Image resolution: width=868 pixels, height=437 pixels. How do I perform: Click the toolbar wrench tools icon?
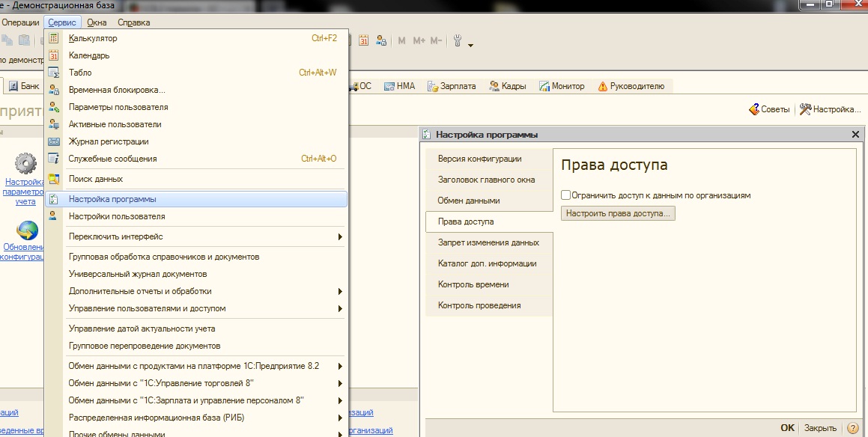[458, 40]
